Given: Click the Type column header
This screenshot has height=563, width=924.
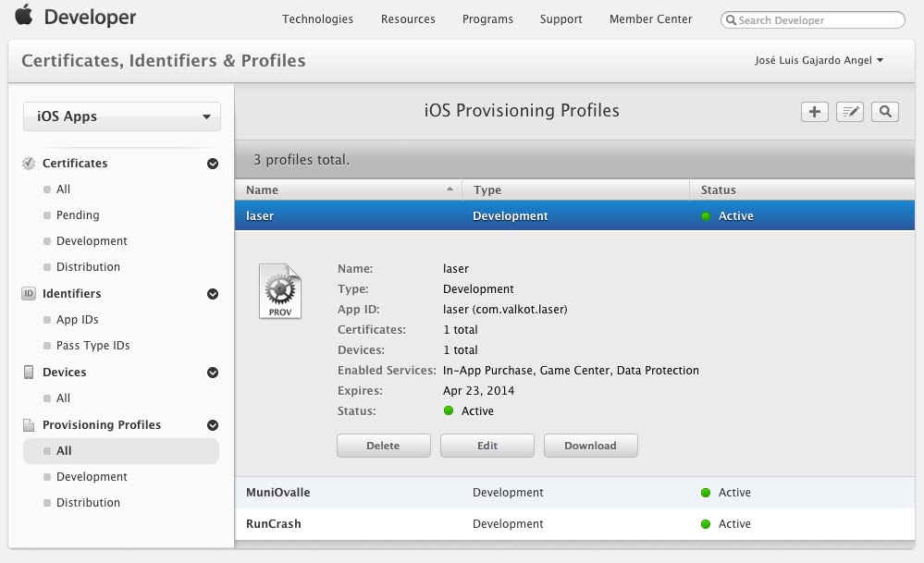Looking at the screenshot, I should [575, 190].
